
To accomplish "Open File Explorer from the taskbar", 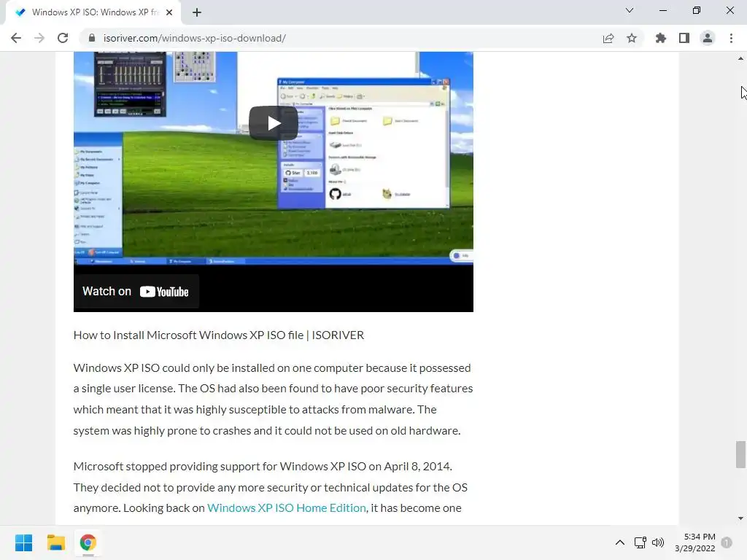I will [55, 542].
